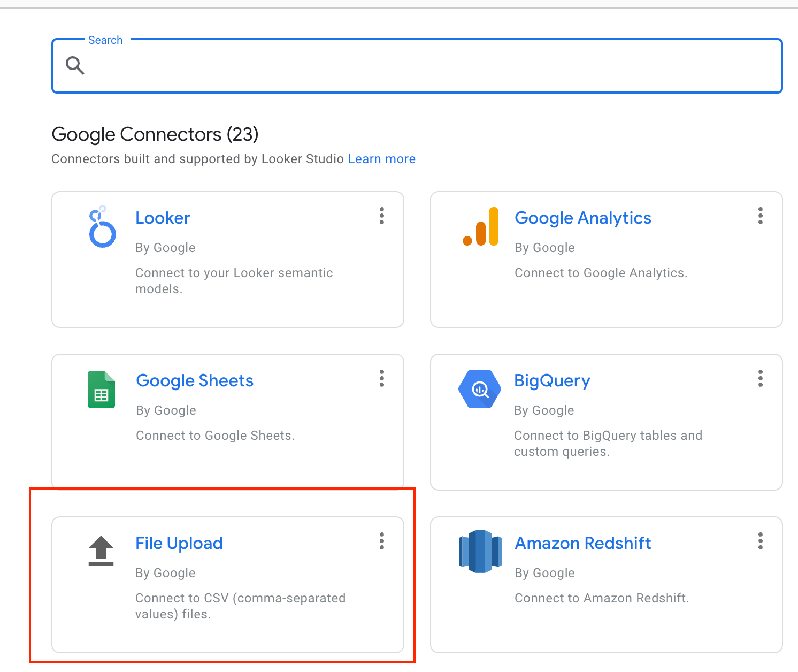This screenshot has width=798, height=672.
Task: Click 'Connect to BigQuery tables and custom queries.'
Action: coord(608,444)
